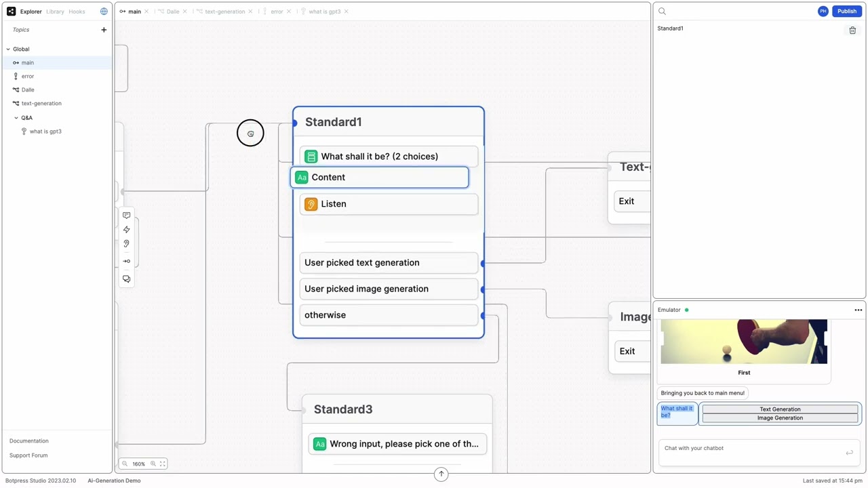The height and width of the screenshot is (488, 868).
Task: Choose Image Generation in the emulator
Action: [x=780, y=418]
